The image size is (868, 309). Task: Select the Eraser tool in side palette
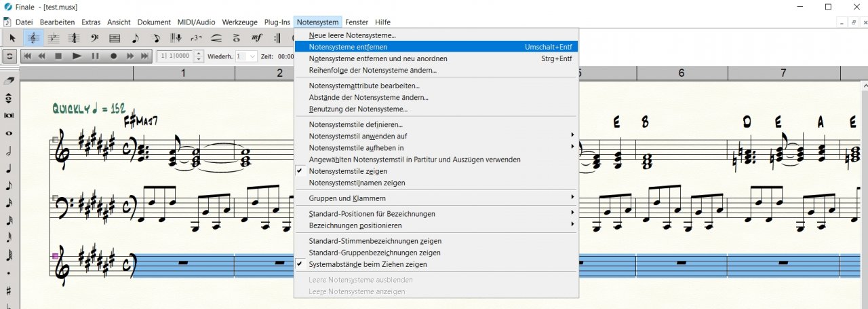[9, 81]
